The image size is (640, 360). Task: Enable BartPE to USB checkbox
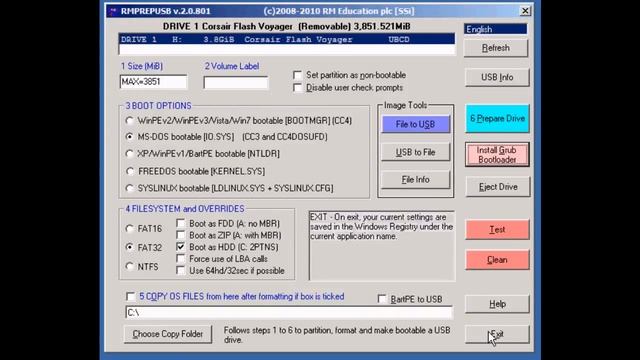pyautogui.click(x=382, y=299)
